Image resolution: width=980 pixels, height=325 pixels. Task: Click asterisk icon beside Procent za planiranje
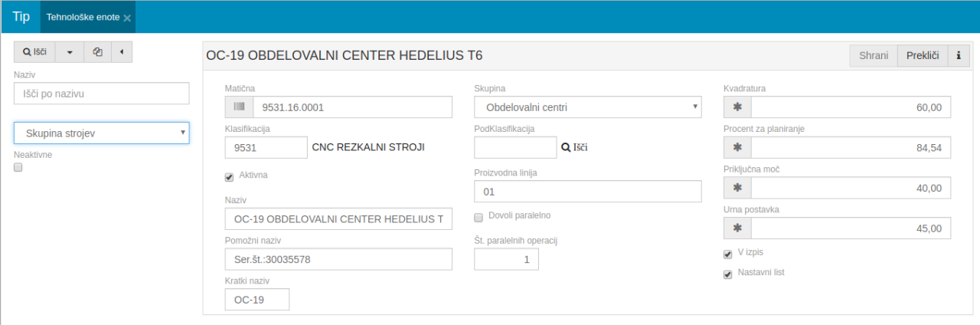[x=737, y=147]
